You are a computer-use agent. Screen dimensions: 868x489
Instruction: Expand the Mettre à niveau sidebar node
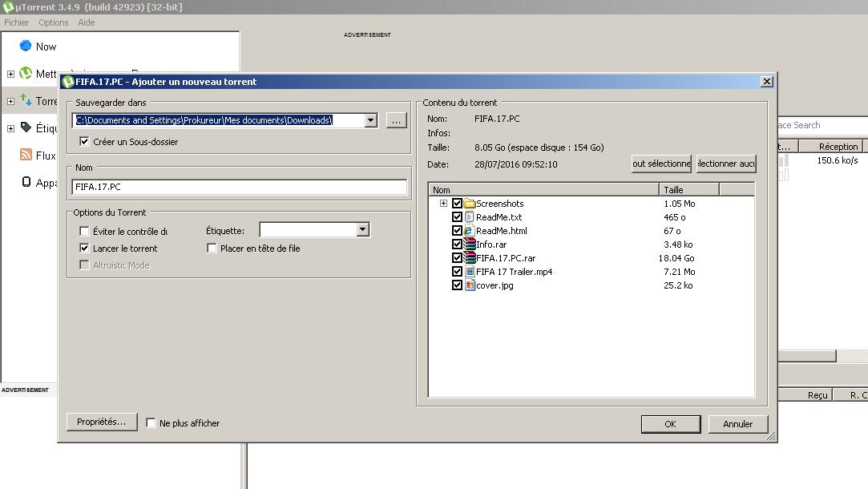pyautogui.click(x=10, y=74)
